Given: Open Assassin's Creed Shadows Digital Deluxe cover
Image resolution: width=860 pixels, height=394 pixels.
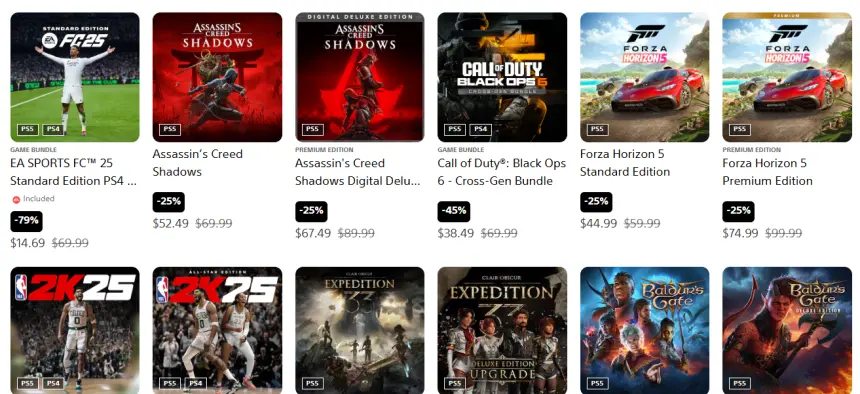Looking at the screenshot, I should (x=360, y=77).
